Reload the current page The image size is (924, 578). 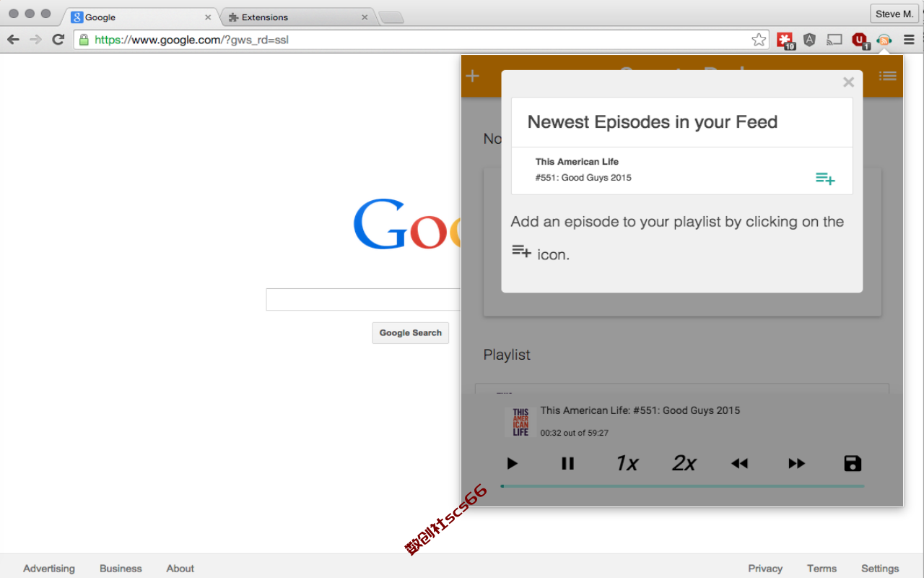point(58,39)
